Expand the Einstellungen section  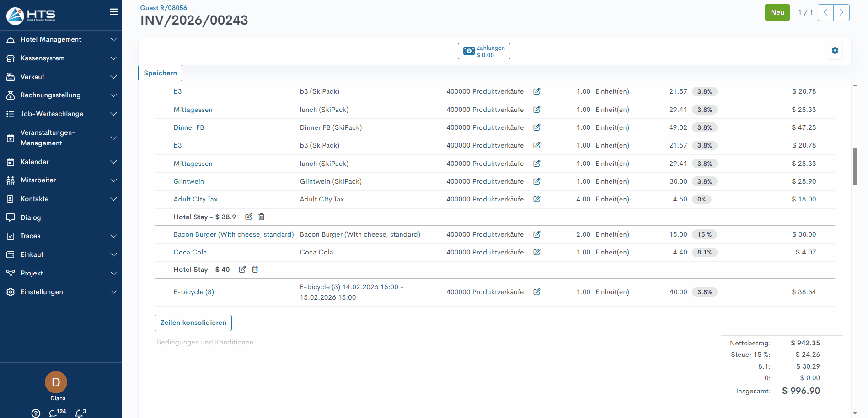click(61, 292)
